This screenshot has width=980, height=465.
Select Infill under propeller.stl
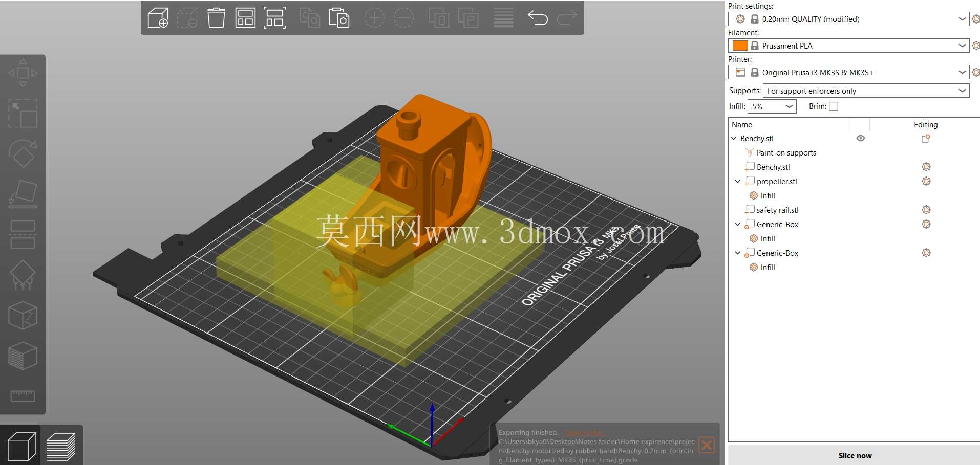tap(768, 195)
